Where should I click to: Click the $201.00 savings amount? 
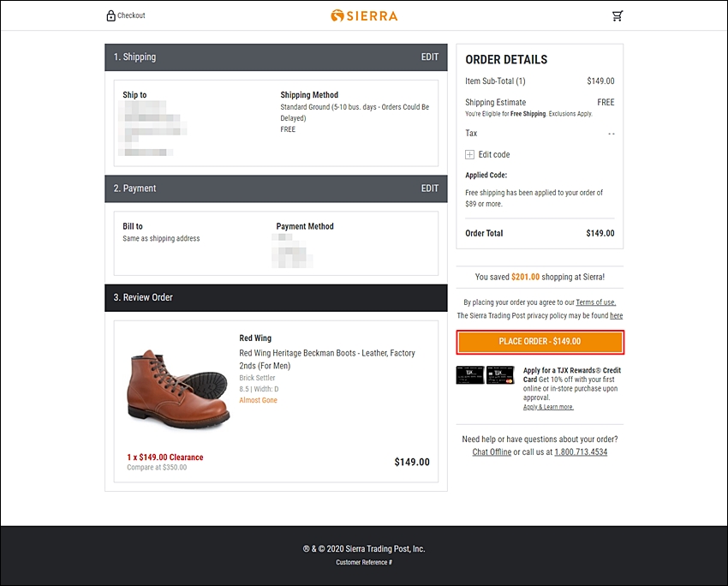525,278
